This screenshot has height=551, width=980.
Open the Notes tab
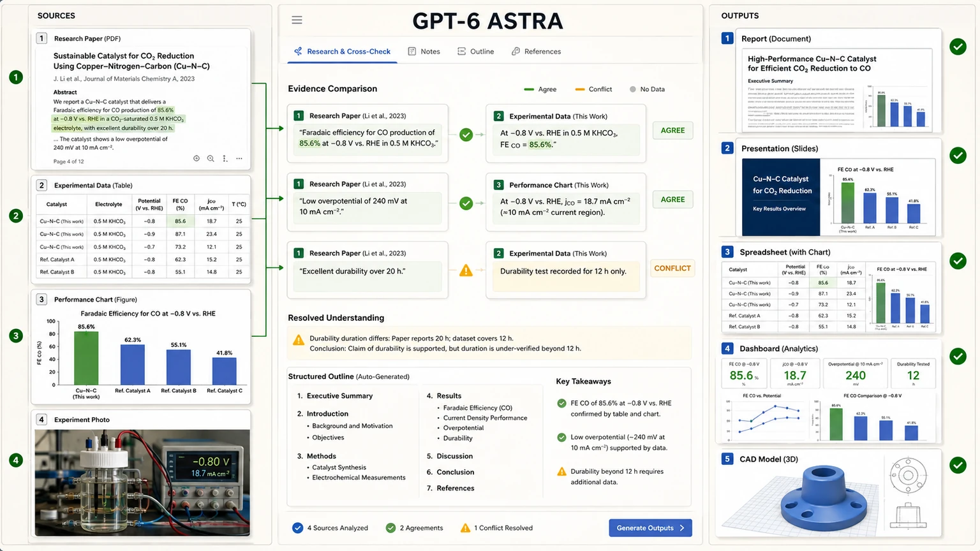pos(424,52)
